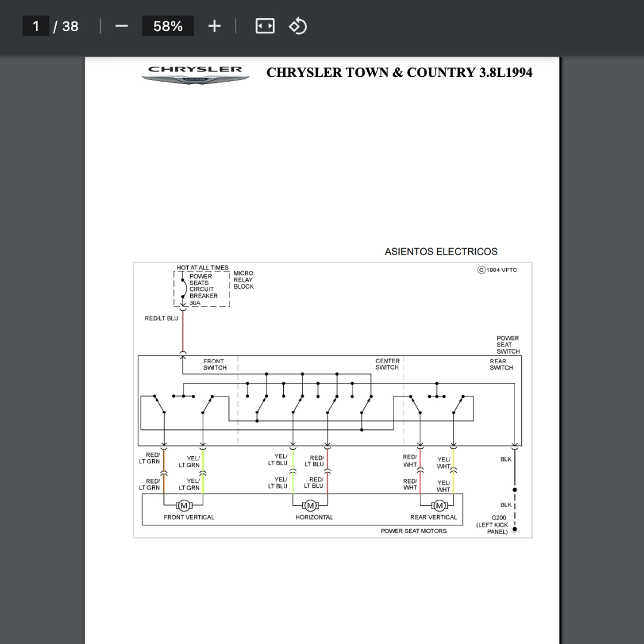The height and width of the screenshot is (644, 644).
Task: Click 'POWER SEATS CIRCUIT BREAKER 30A' text
Action: (x=203, y=290)
